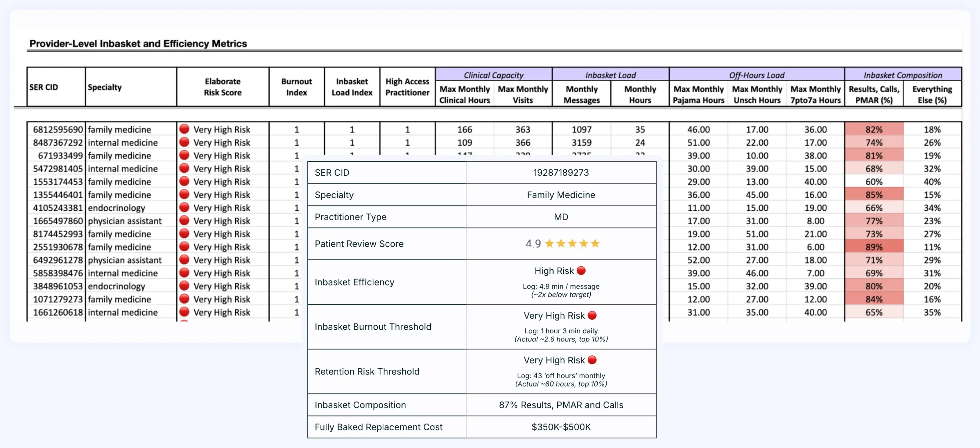This screenshot has width=980, height=448.
Task: Click the Burnout Index column header
Action: click(x=296, y=87)
